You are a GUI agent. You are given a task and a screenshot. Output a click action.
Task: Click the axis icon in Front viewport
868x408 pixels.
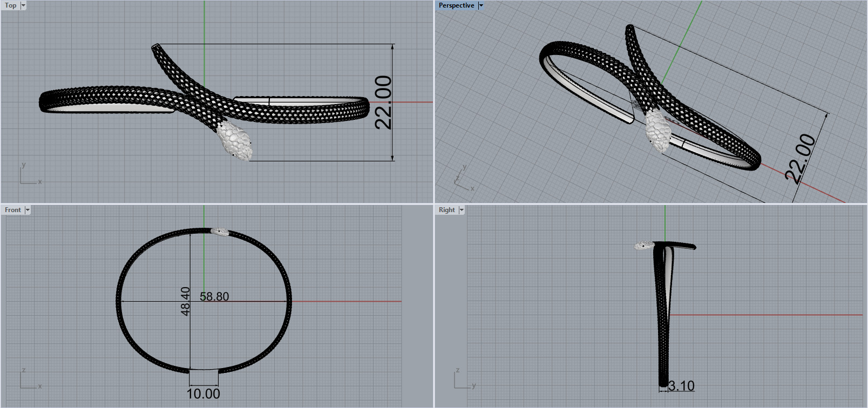pyautogui.click(x=30, y=379)
